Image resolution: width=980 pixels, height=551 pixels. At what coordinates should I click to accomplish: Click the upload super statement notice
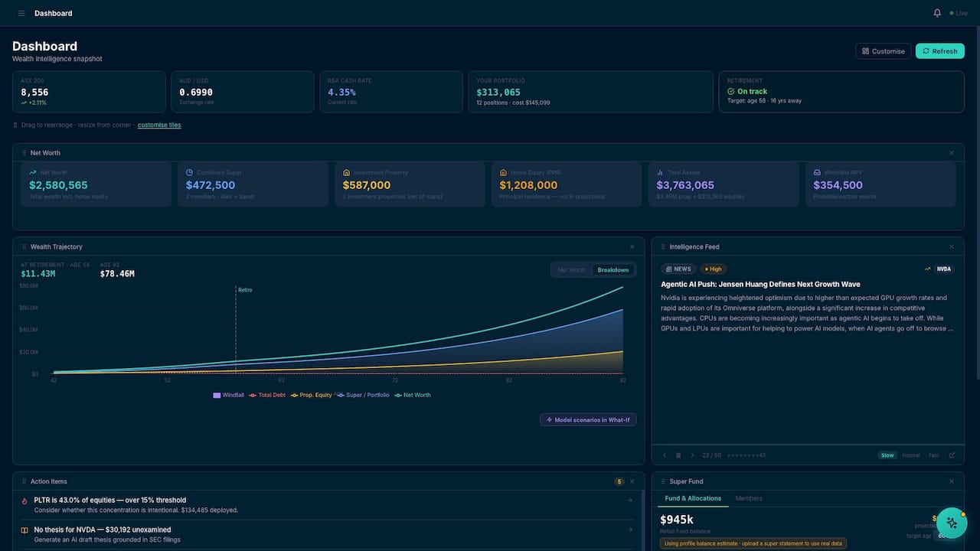tap(751, 543)
